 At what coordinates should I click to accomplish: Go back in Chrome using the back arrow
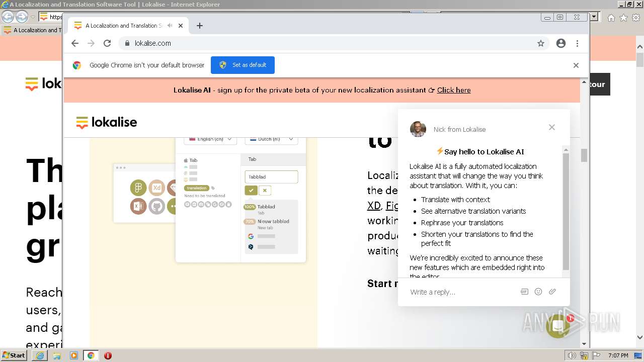coord(75,43)
